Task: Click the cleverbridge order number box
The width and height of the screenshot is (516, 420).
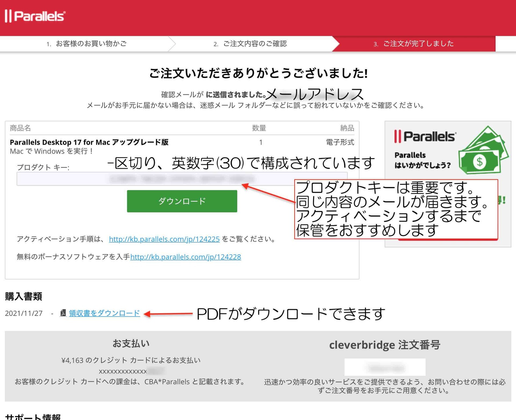Action: (x=385, y=367)
